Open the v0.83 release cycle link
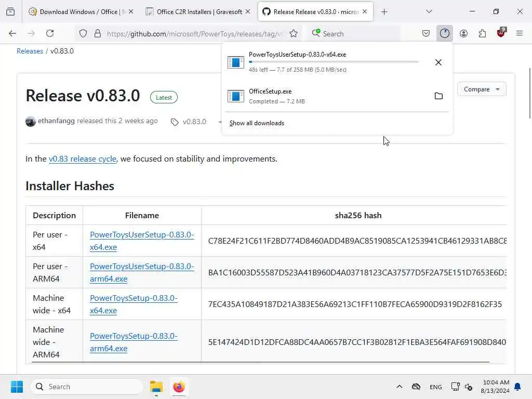 pyautogui.click(x=83, y=159)
